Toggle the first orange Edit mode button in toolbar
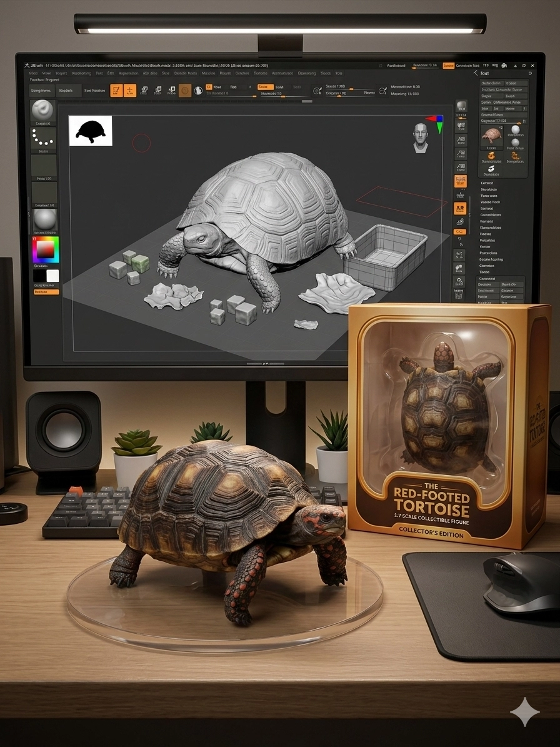Image resolution: width=560 pixels, height=747 pixels. 116,91
